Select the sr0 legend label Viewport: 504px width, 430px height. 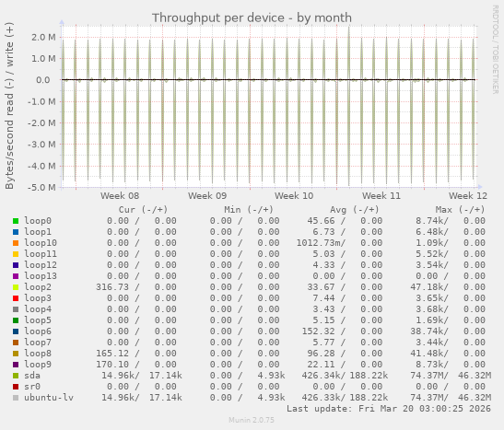point(32,387)
